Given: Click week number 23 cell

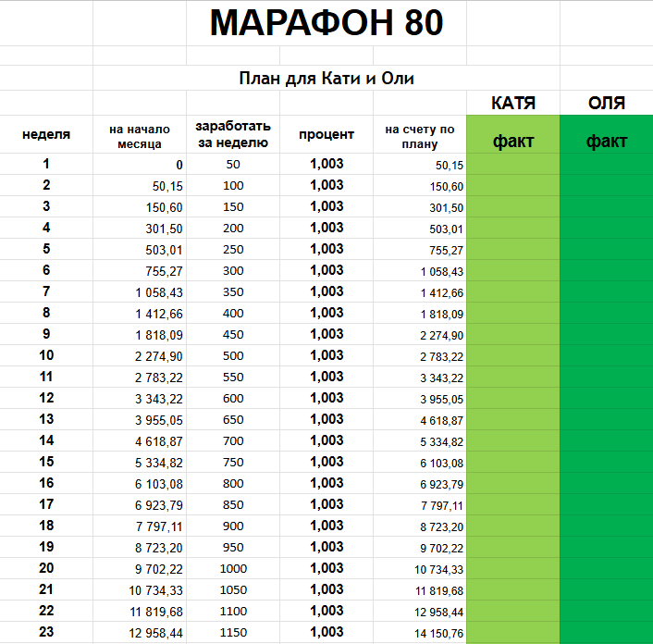Looking at the screenshot, I should 46,632.
